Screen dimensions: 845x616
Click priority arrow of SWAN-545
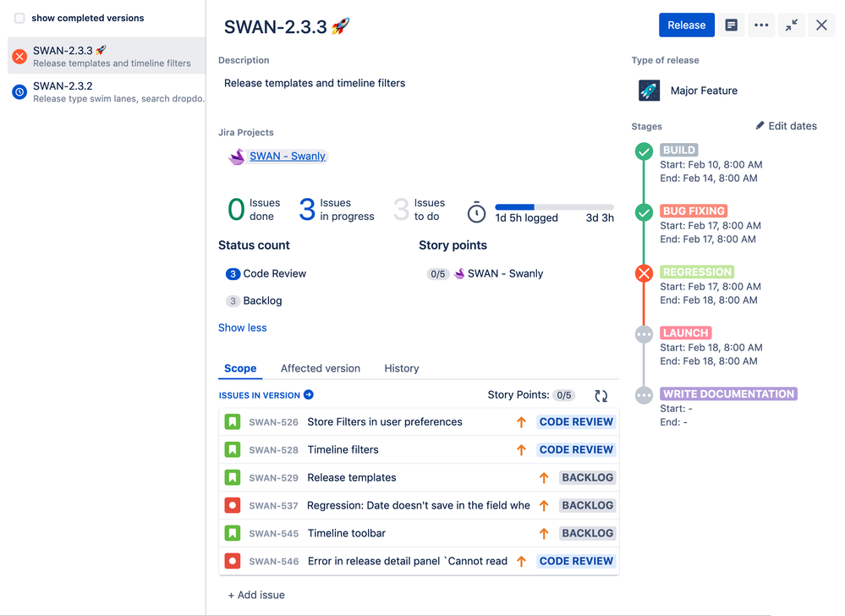[x=544, y=534]
